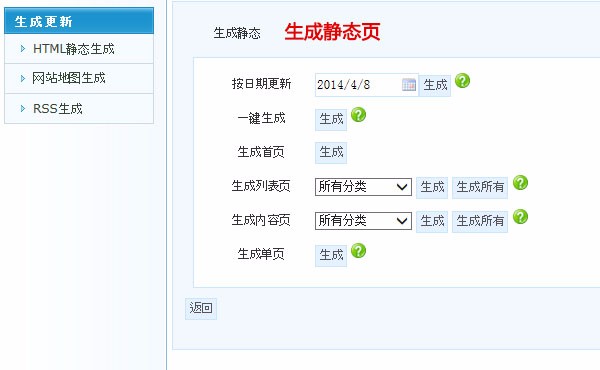Click the 按日期更新 label

261,84
